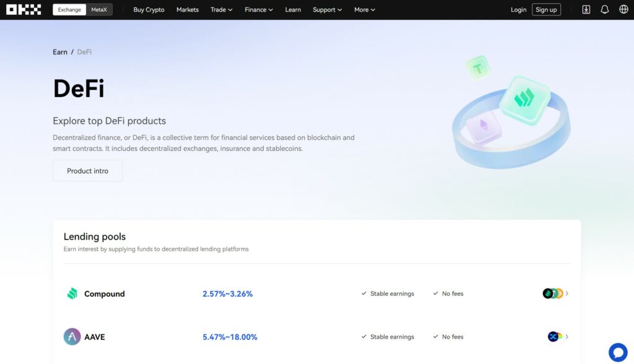The image size is (634, 364).
Task: Click the OKX logo in header
Action: (x=24, y=9)
